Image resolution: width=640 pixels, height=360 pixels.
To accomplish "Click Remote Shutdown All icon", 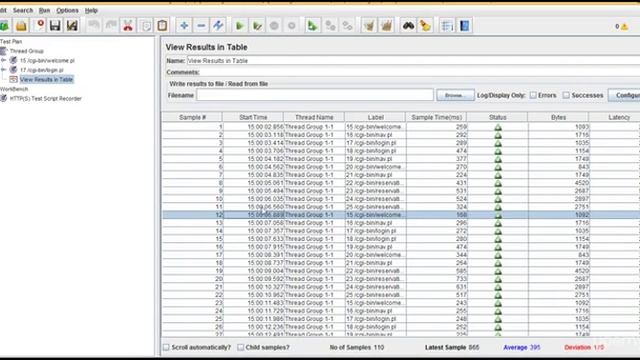I will 347,26.
